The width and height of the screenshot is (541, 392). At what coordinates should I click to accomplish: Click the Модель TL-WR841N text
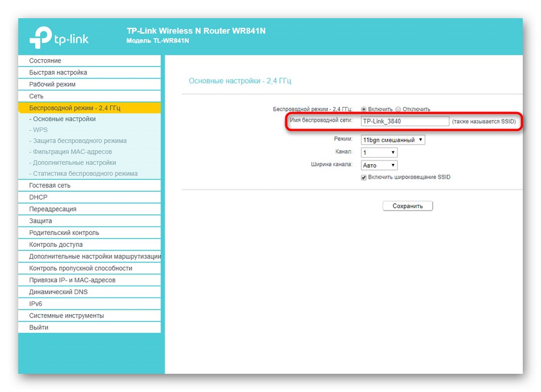click(158, 41)
